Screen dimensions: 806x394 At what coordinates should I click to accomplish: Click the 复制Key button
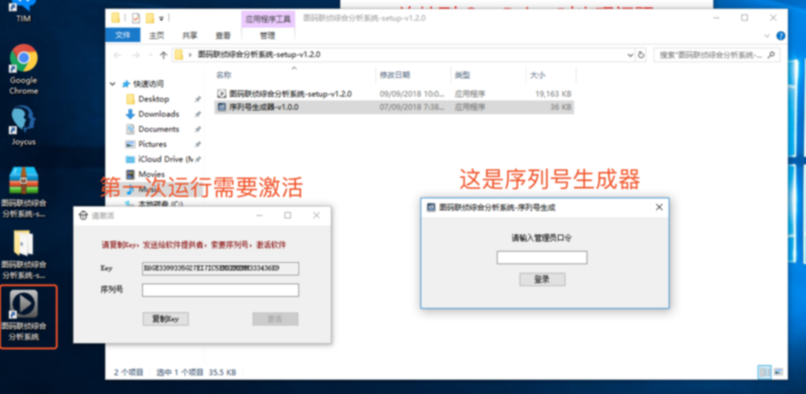click(166, 319)
